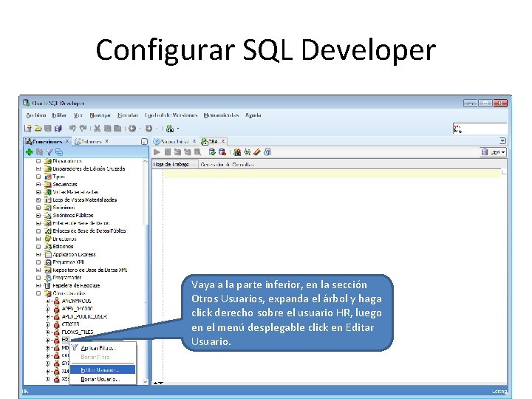Click the Rollback icon in worksheet toolbar
Screen dimensions: 532x399
click(222, 152)
